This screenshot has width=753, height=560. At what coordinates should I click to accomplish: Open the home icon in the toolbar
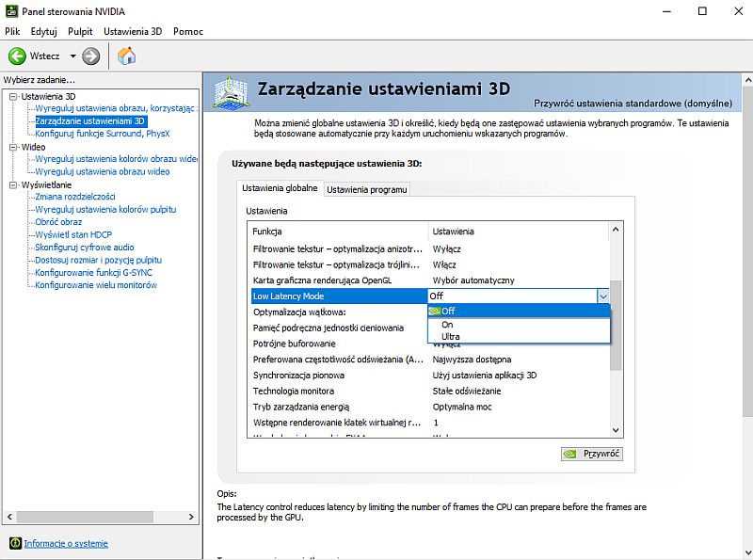pos(127,56)
